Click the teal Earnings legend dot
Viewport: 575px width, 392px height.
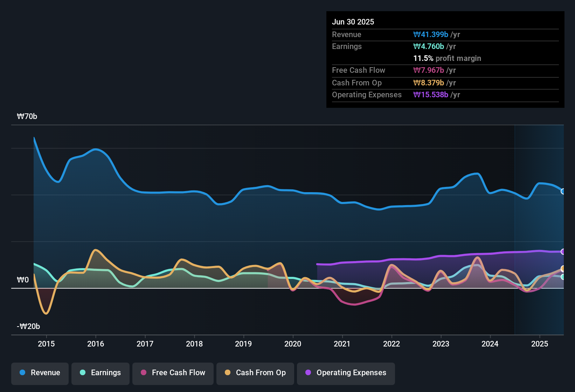(83, 373)
